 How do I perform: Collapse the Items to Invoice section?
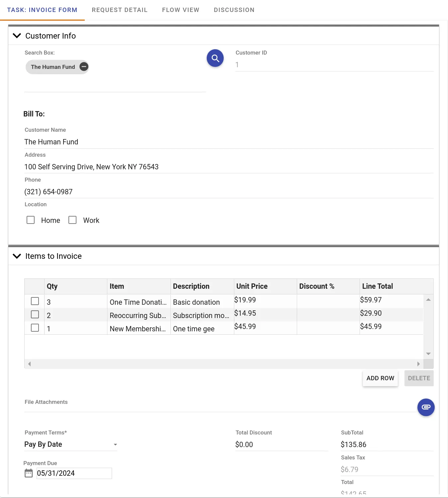pyautogui.click(x=17, y=256)
